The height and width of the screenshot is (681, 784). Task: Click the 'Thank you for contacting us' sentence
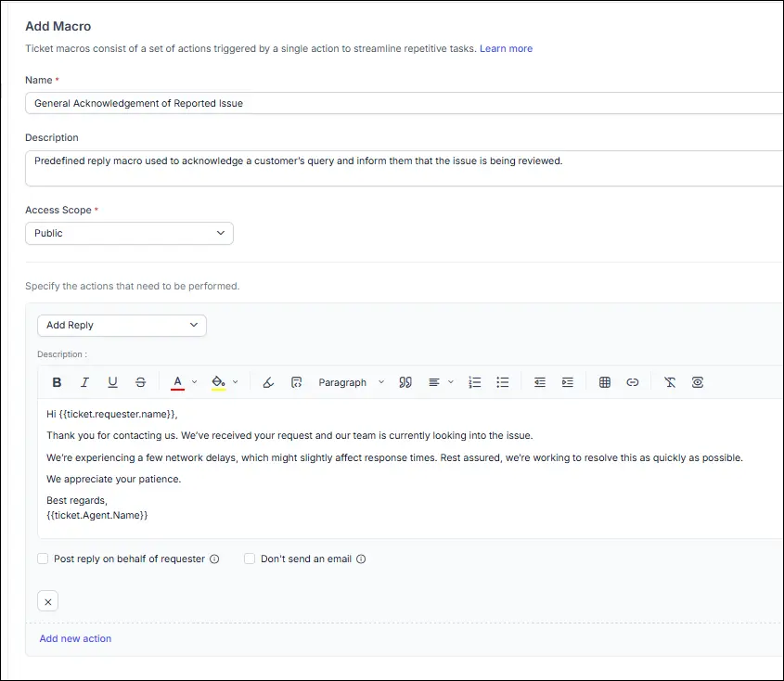click(x=289, y=435)
